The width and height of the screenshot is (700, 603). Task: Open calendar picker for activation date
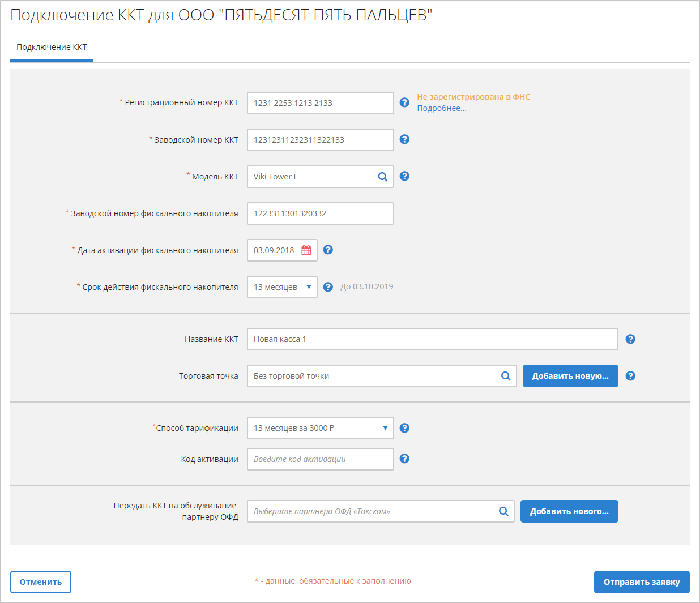coord(306,250)
